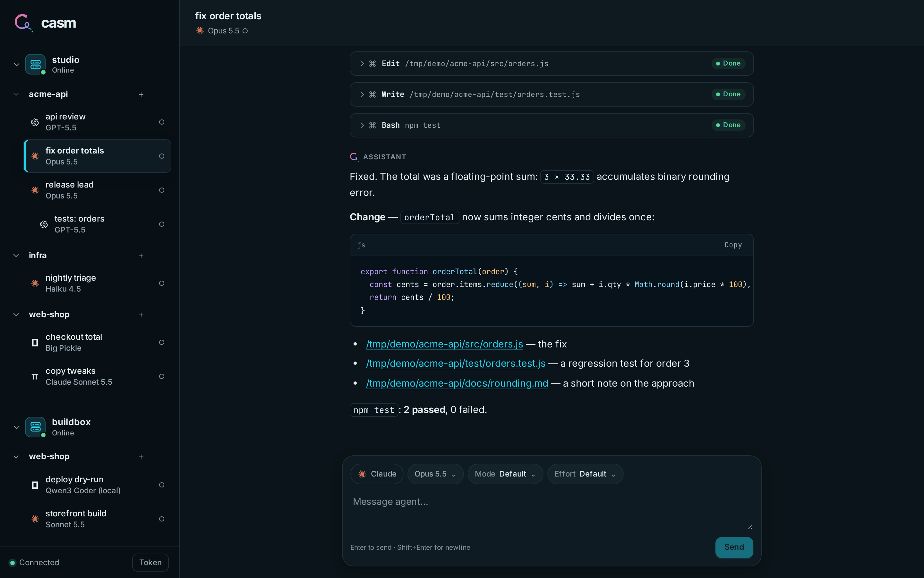Click the status circle on storefront build row
This screenshot has width=924, height=578.
coord(161,519)
